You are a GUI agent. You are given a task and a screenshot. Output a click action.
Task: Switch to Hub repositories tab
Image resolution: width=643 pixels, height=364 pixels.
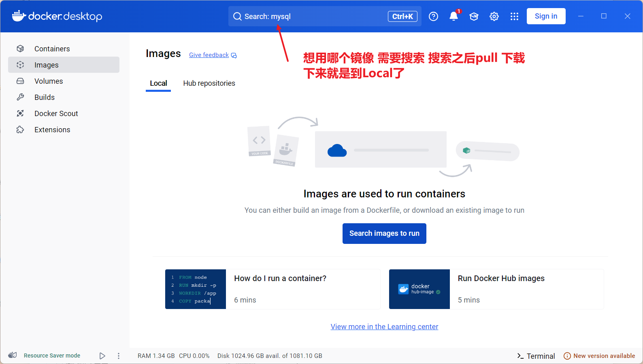pyautogui.click(x=209, y=83)
